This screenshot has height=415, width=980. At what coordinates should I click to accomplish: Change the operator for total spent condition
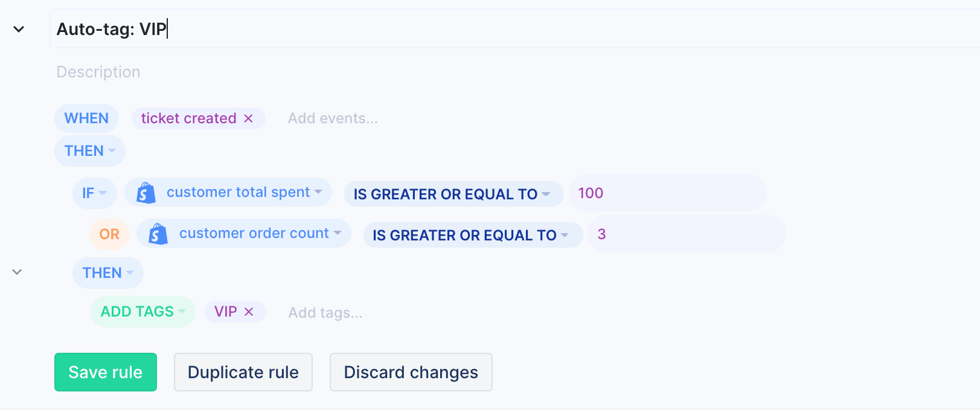[453, 194]
